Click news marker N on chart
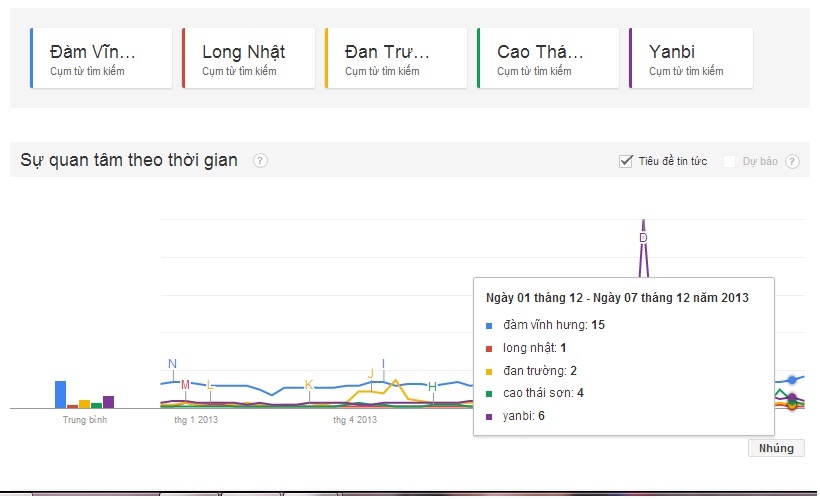This screenshot has width=820, height=499. [x=172, y=364]
